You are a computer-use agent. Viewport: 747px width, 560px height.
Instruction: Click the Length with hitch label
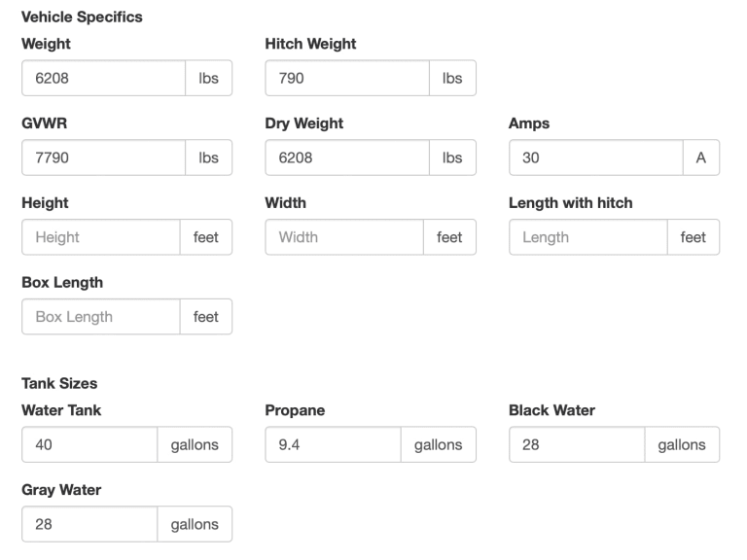[570, 203]
